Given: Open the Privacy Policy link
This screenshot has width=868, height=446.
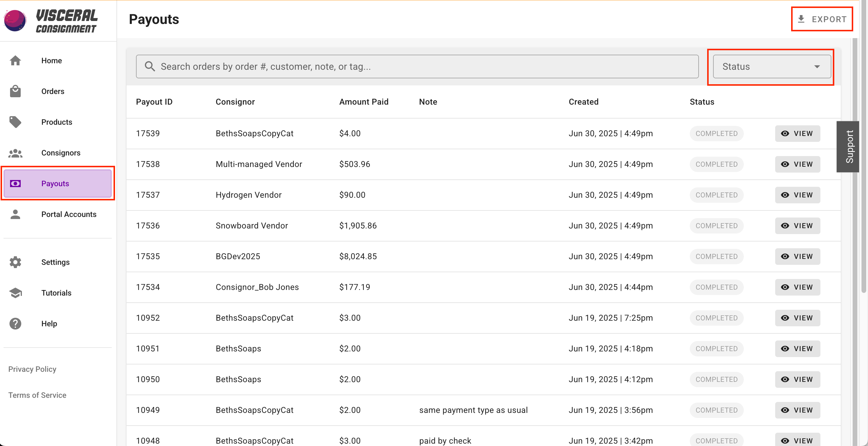Looking at the screenshot, I should point(32,369).
